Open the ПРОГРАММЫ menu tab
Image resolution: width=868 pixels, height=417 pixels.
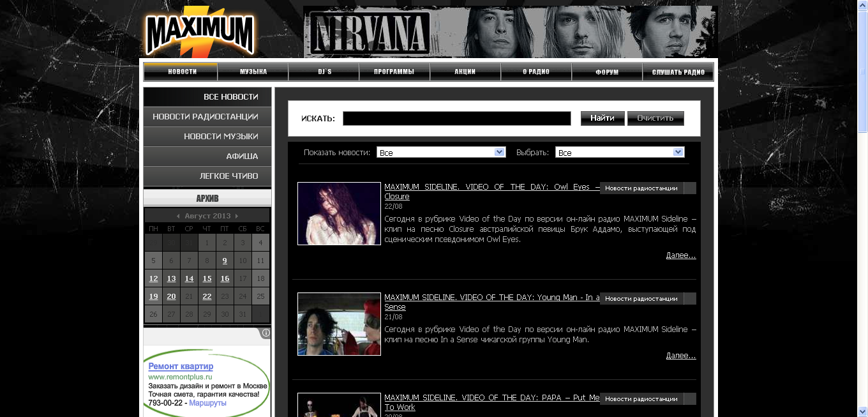395,72
